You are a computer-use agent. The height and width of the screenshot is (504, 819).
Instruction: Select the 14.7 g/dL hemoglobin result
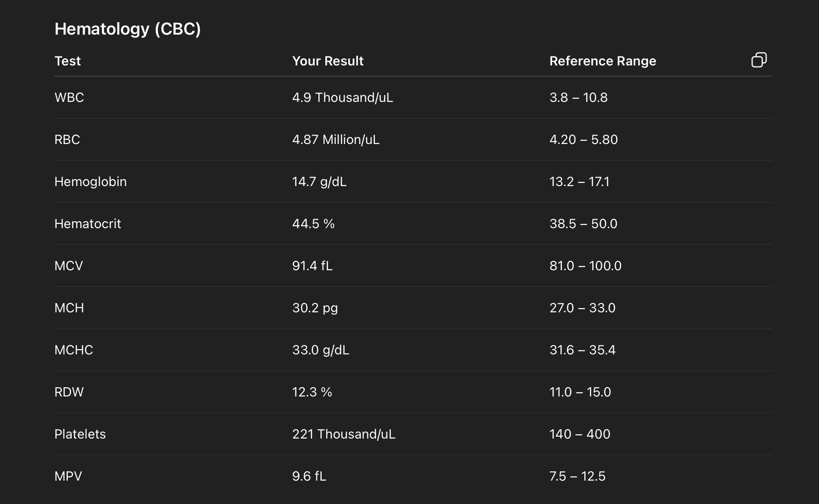(x=319, y=181)
